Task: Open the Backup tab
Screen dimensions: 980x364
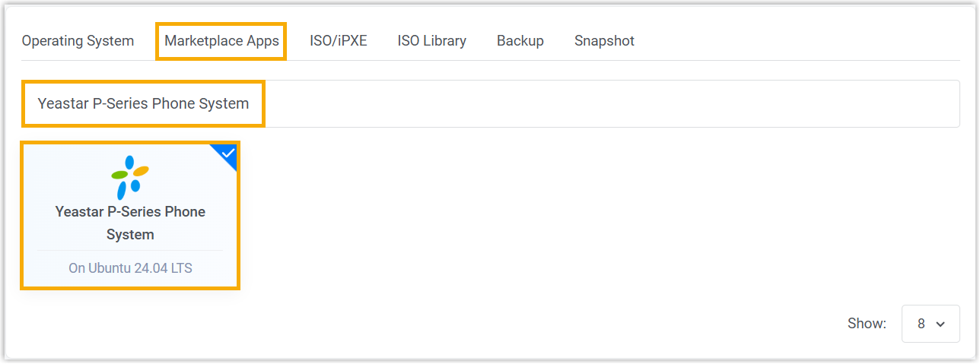Action: 520,41
